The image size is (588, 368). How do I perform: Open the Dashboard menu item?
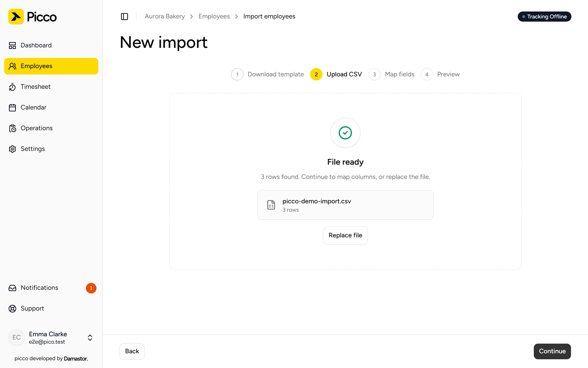(x=51, y=46)
